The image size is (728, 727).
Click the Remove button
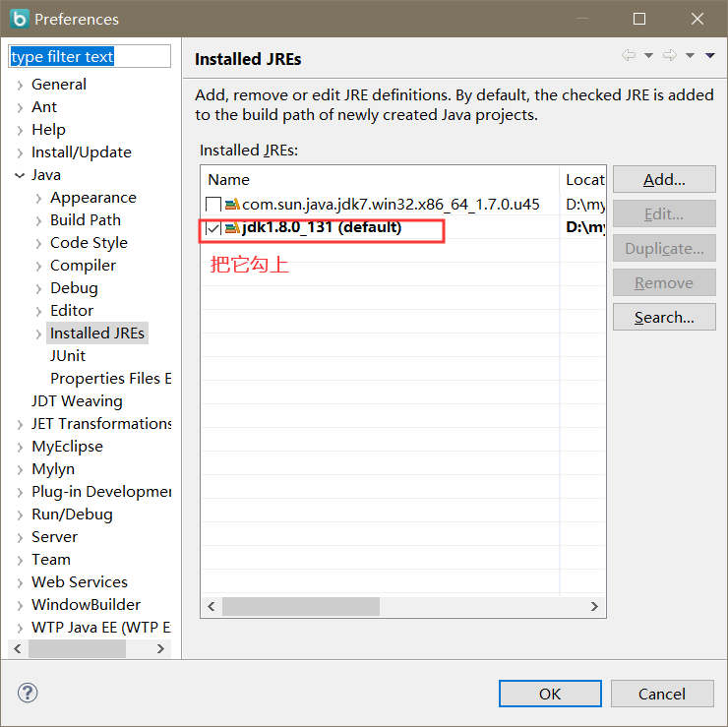click(x=664, y=282)
